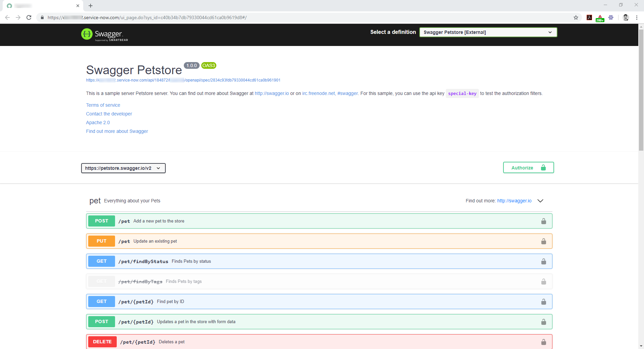This screenshot has height=349, width=644.
Task: Open http://swagger.io link in pet section
Action: point(514,201)
